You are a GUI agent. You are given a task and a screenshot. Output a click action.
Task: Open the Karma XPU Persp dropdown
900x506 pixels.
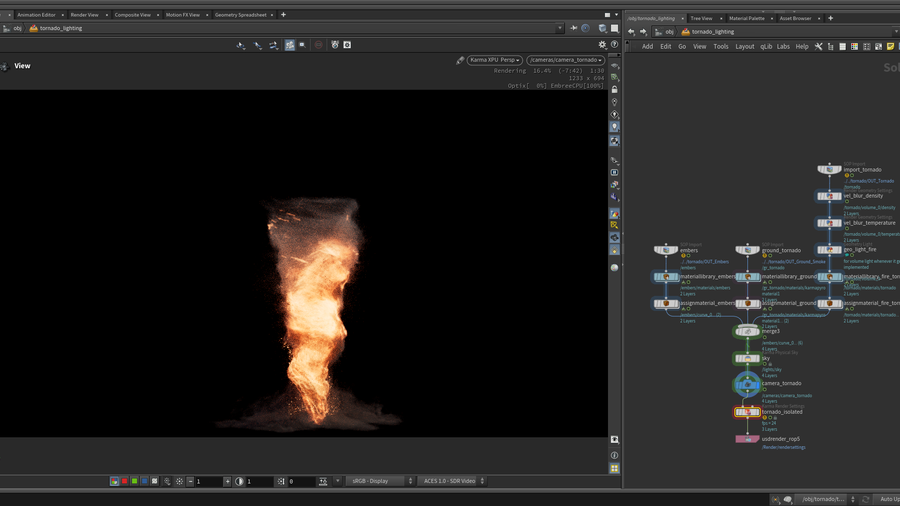click(494, 60)
